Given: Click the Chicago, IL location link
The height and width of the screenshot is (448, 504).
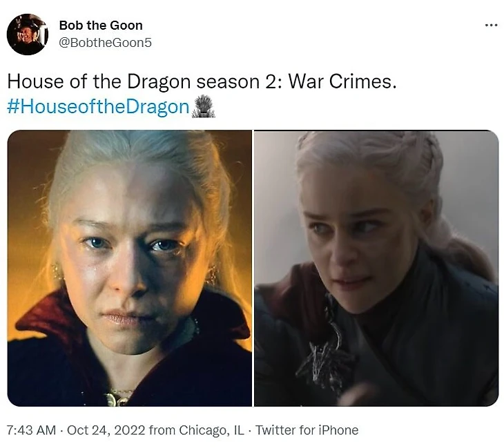Looking at the screenshot, I should (211, 430).
